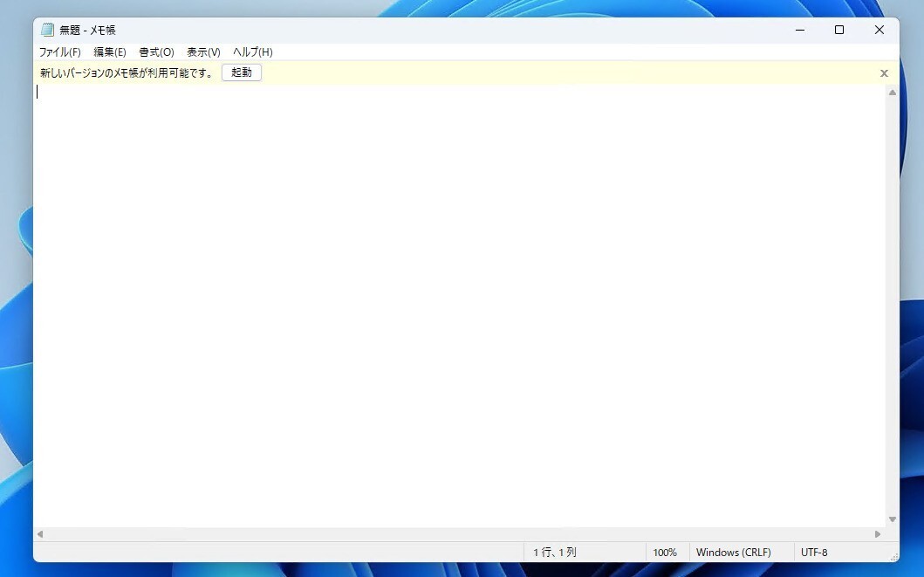Minimize the メモ帳 window
Screen dimensions: 924x577
(800, 30)
